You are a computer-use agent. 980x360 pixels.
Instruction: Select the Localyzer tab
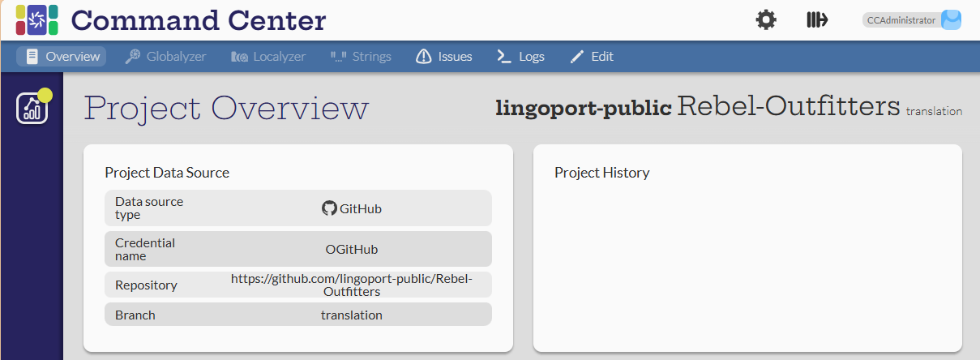tap(268, 57)
